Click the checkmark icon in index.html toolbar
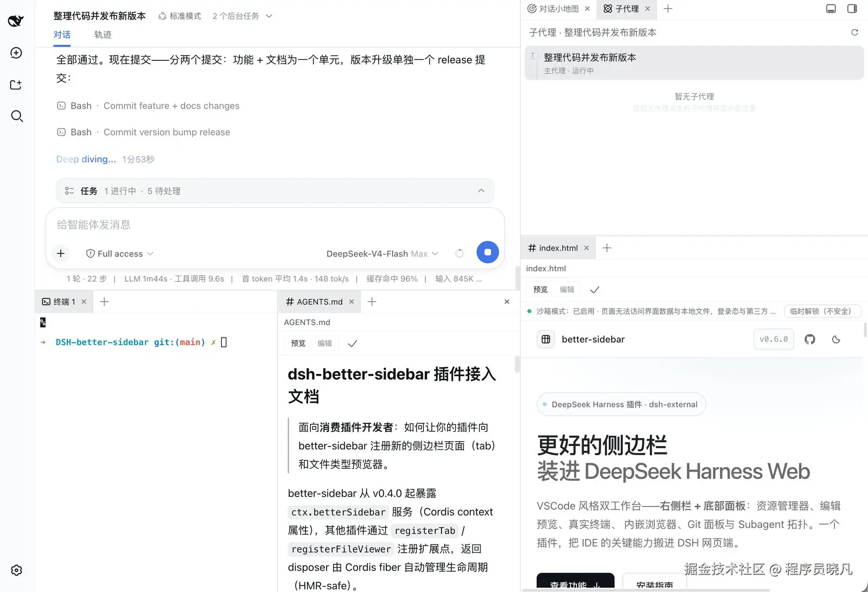Image resolution: width=868 pixels, height=592 pixels. point(595,290)
